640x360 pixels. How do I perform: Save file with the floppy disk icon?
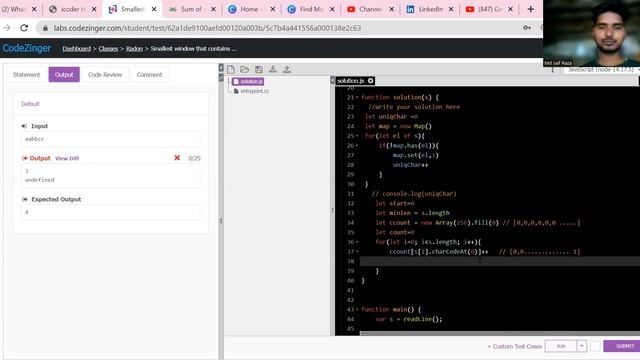[259, 69]
